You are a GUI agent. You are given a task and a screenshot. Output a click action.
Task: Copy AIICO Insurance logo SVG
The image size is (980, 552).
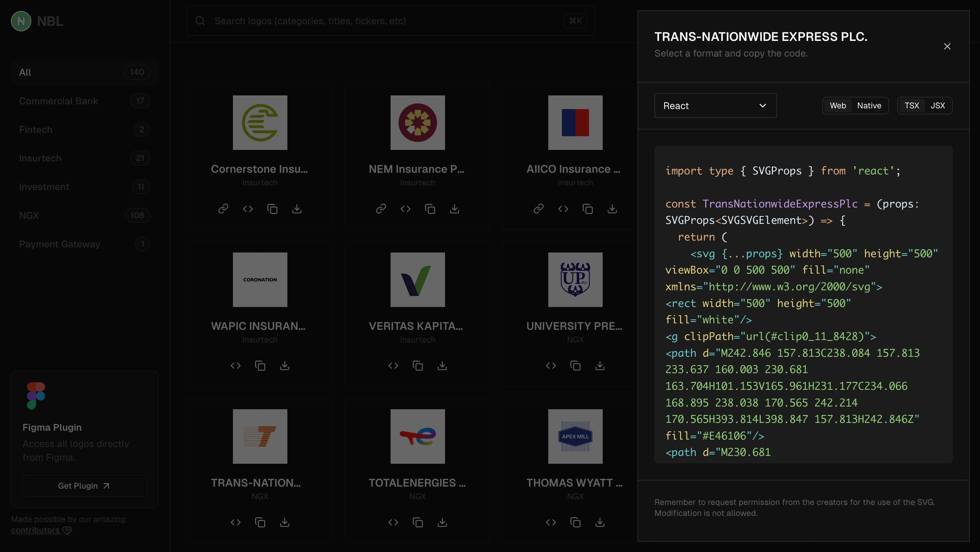point(587,209)
